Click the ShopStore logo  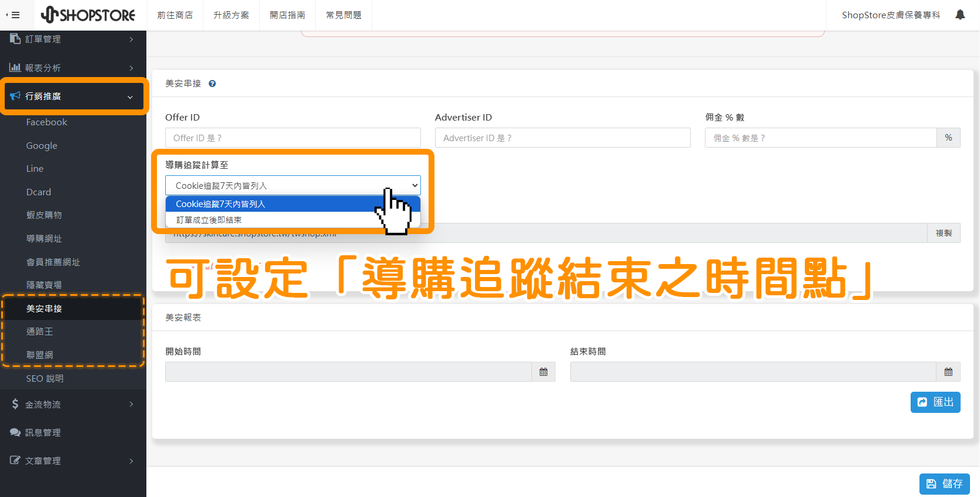[88, 15]
